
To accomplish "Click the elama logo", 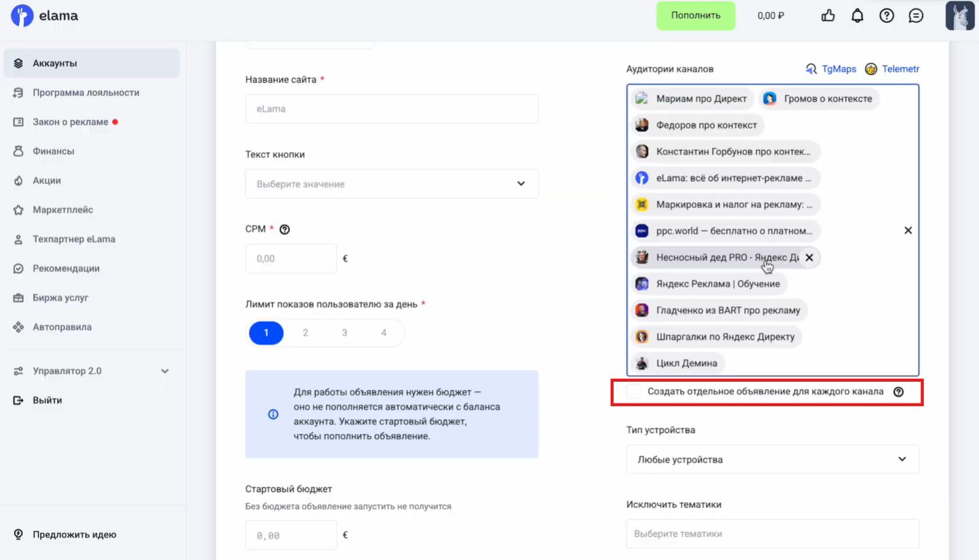I will [45, 16].
